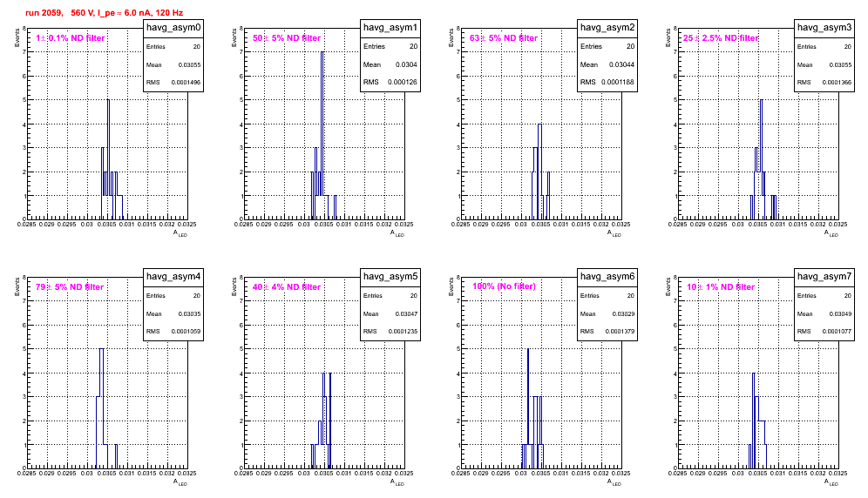The image size is (868, 498).
Task: Select the havg_asym6 stats box title
Action: (x=607, y=277)
